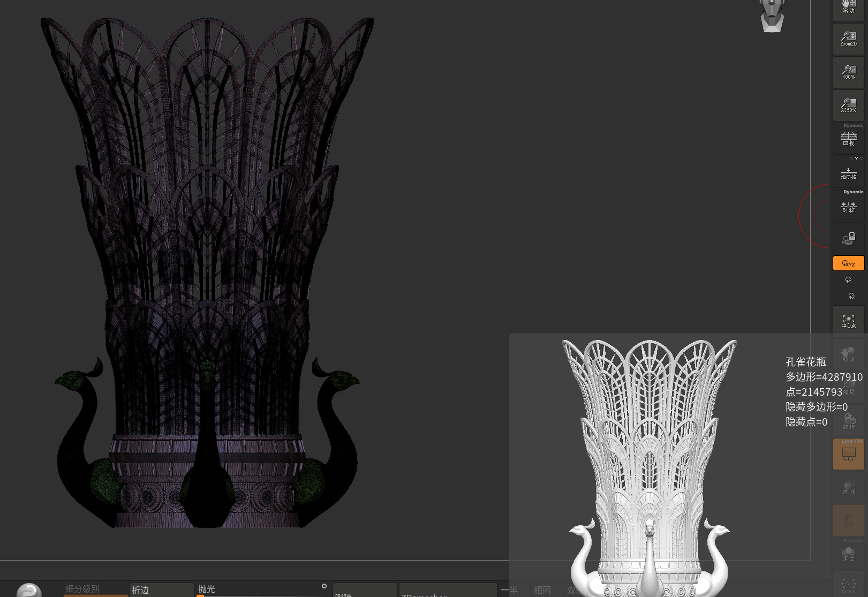Image resolution: width=868 pixels, height=597 pixels.
Task: Click the camera lock icon
Action: [849, 239]
